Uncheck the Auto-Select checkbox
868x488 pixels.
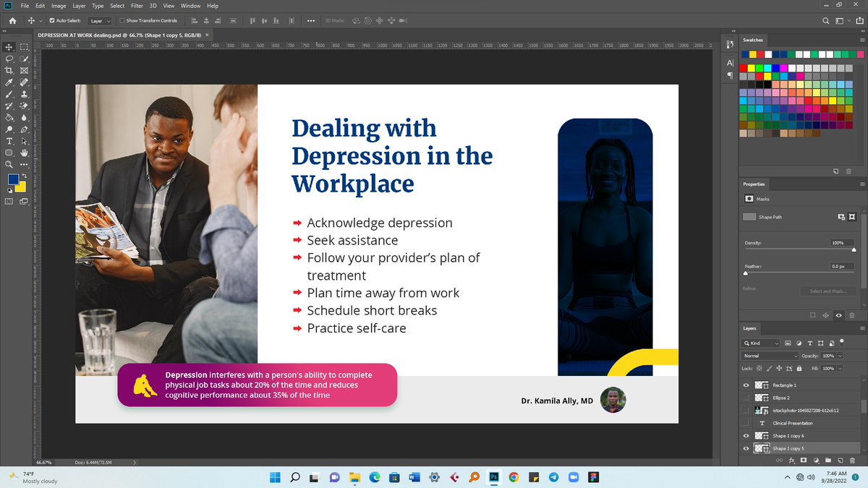[x=51, y=21]
